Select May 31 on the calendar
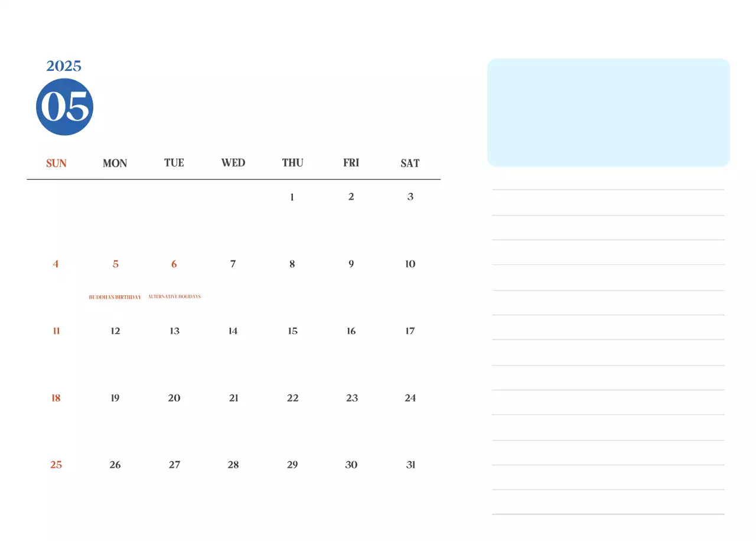Screen dimensions: 756x541 [410, 465]
